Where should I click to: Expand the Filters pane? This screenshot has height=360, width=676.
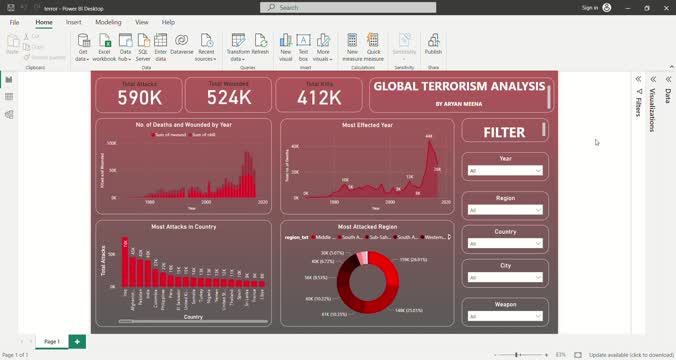[638, 79]
